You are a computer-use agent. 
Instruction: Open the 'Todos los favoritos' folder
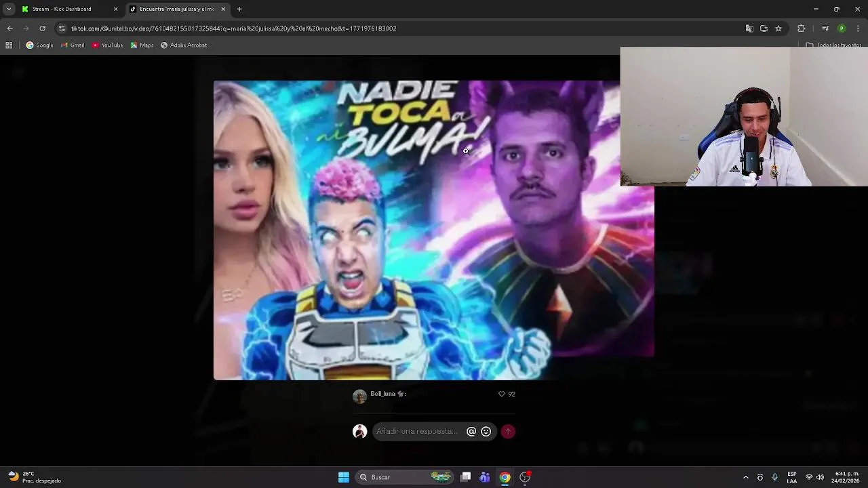pos(833,45)
